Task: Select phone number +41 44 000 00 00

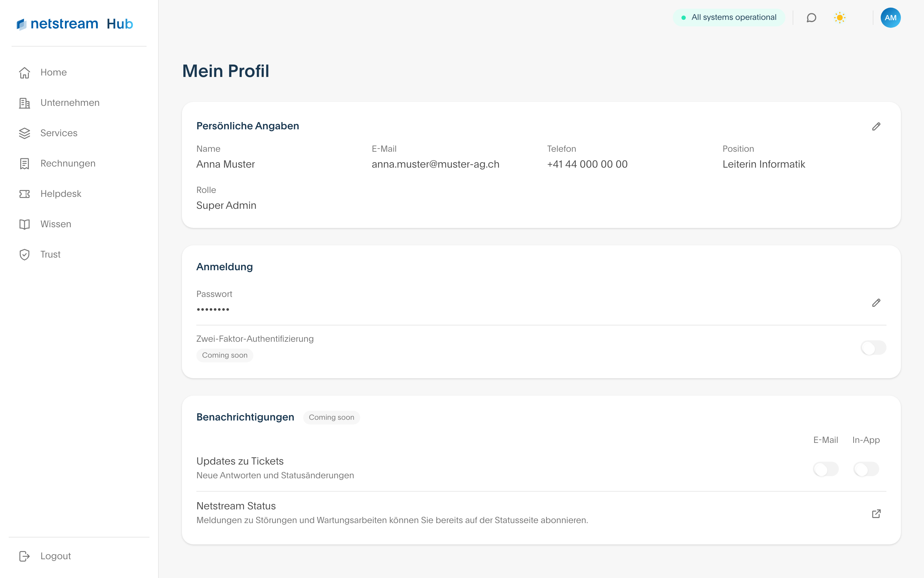Action: (587, 164)
